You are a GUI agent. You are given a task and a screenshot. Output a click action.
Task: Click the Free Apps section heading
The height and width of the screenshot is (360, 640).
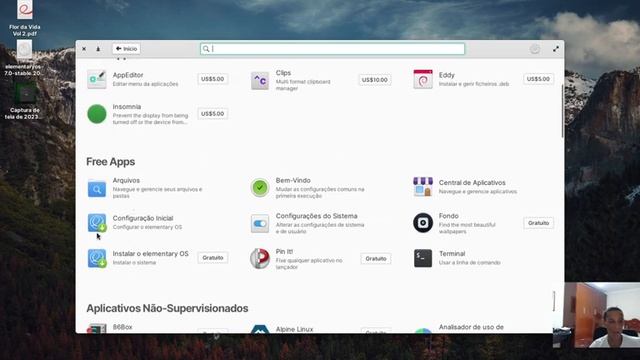pyautogui.click(x=111, y=162)
